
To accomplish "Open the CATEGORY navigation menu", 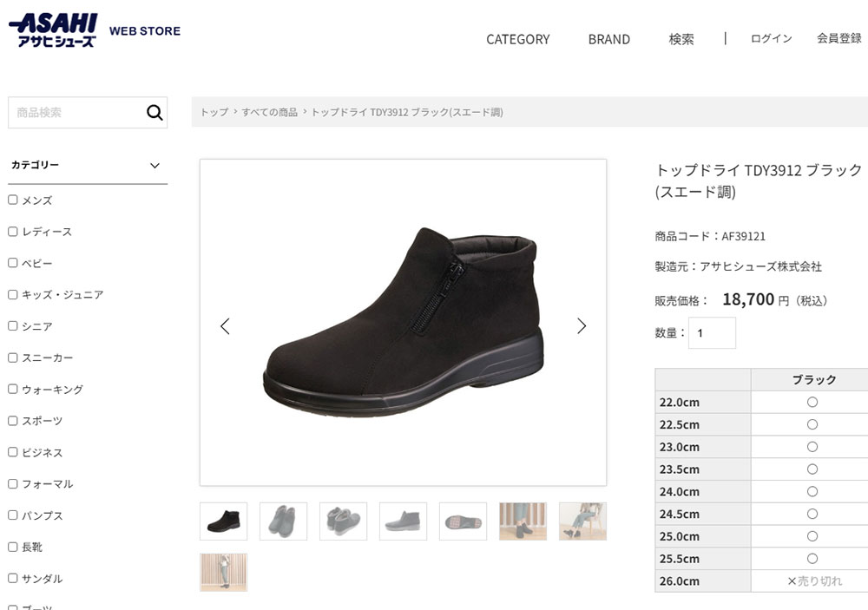I will point(517,39).
